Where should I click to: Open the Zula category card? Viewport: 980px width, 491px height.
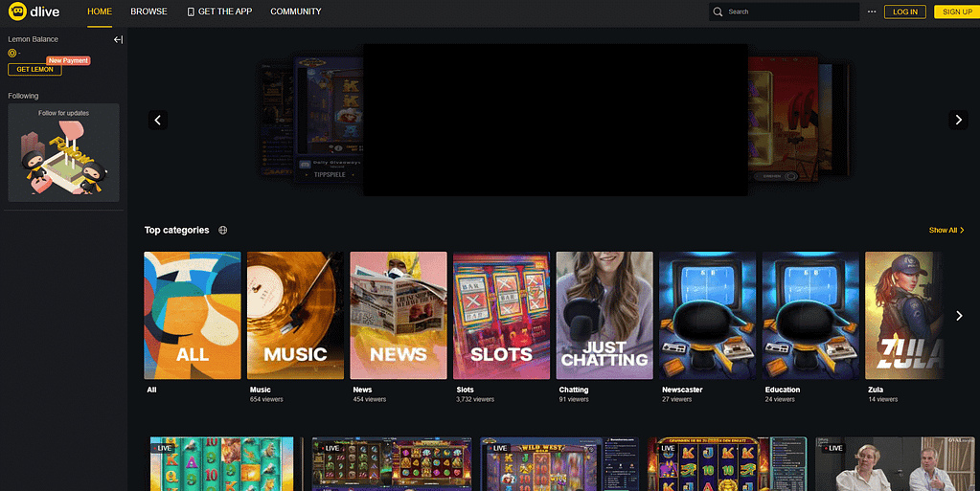[903, 316]
